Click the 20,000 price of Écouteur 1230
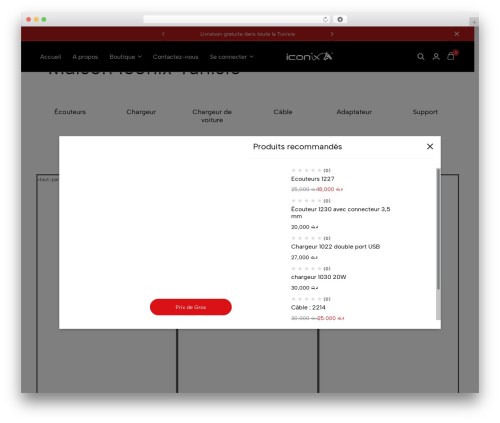 pos(305,227)
